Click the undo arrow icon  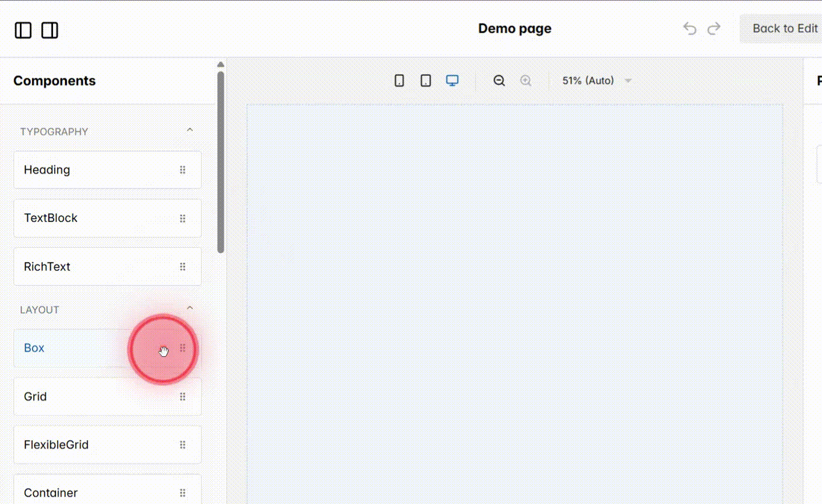690,28
